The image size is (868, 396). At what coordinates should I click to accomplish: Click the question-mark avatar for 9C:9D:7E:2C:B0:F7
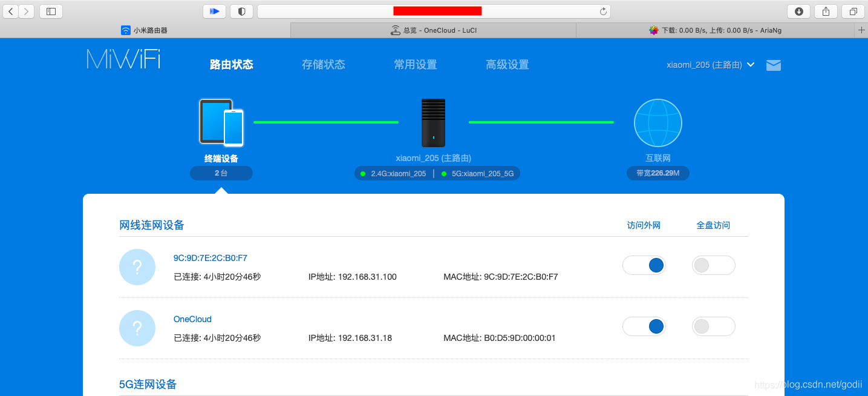click(137, 266)
